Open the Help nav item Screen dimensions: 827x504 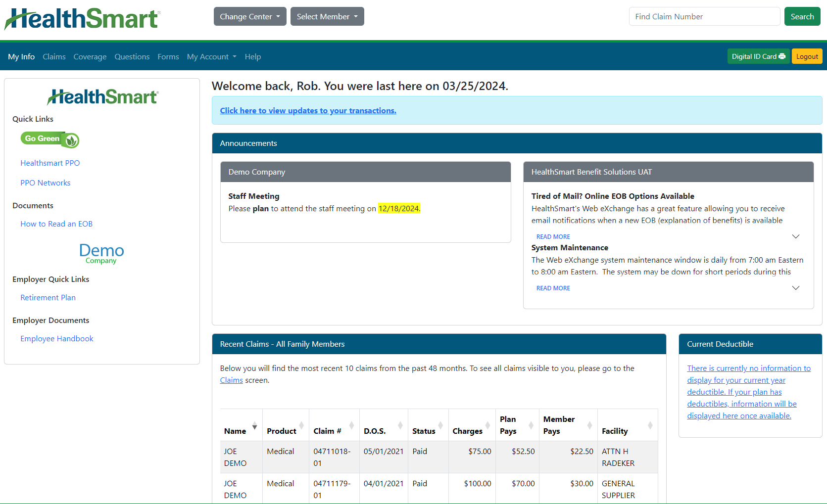(x=253, y=57)
